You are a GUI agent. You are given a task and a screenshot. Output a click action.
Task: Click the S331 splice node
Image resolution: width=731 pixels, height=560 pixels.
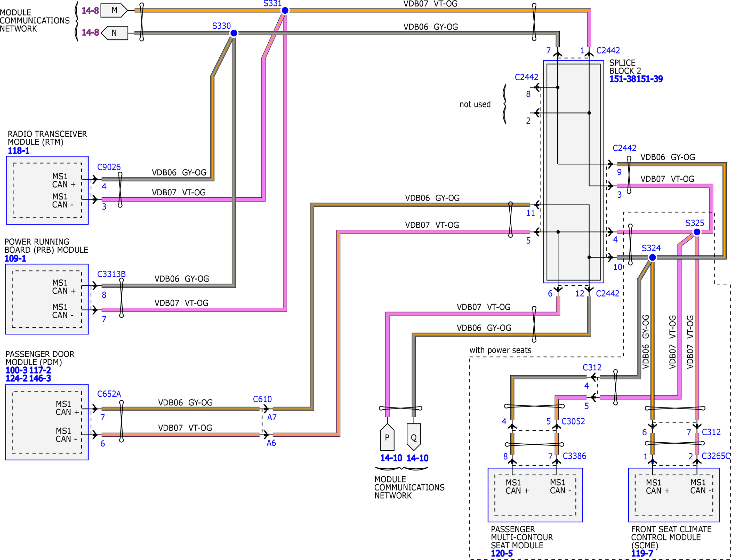[x=285, y=11]
